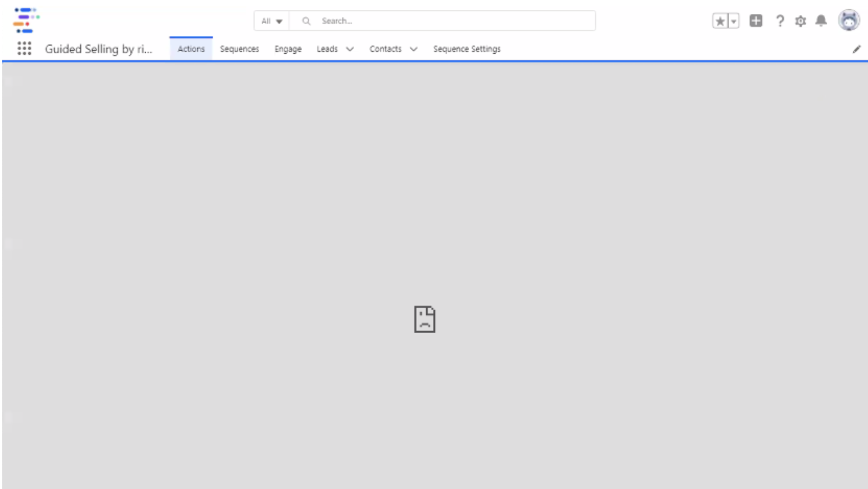Click the Guided Selling app name
Viewport: 868px width, 489px height.
tap(99, 49)
